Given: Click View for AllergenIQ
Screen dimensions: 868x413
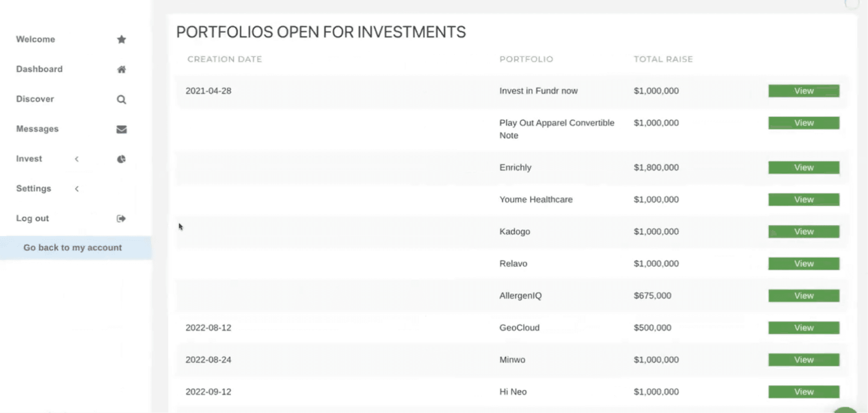Looking at the screenshot, I should click(803, 295).
